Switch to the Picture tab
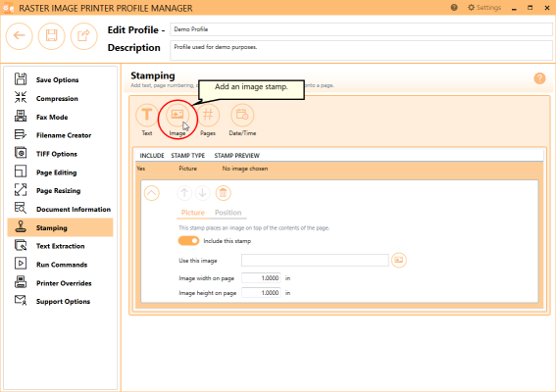Viewport: 556px width, 392px height. pyautogui.click(x=193, y=213)
